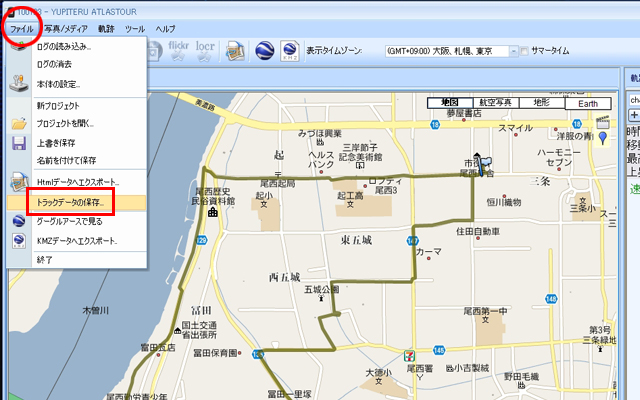Click the 国土交通省出張所 map label
Viewport: 640px width, 400px height.
tap(199, 330)
